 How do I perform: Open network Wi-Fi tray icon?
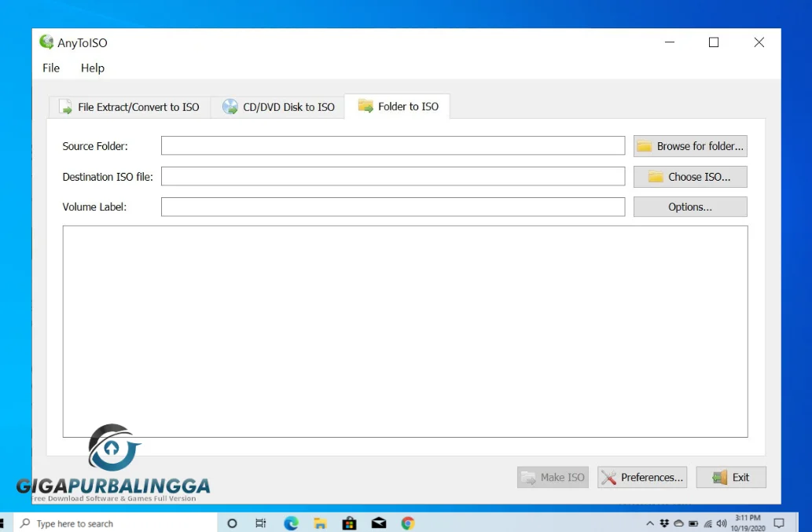click(708, 523)
